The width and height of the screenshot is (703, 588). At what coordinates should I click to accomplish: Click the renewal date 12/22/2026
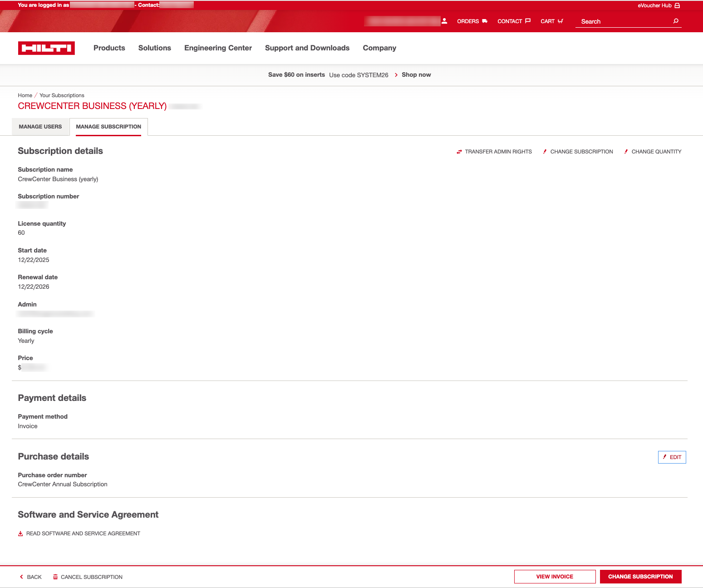[x=34, y=287]
